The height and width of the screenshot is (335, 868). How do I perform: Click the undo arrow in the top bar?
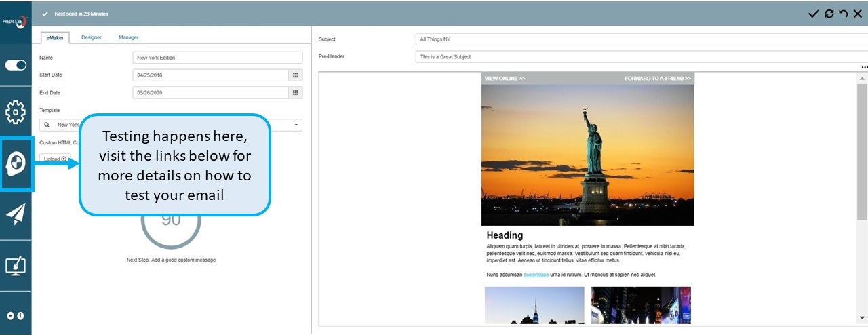[x=843, y=14]
